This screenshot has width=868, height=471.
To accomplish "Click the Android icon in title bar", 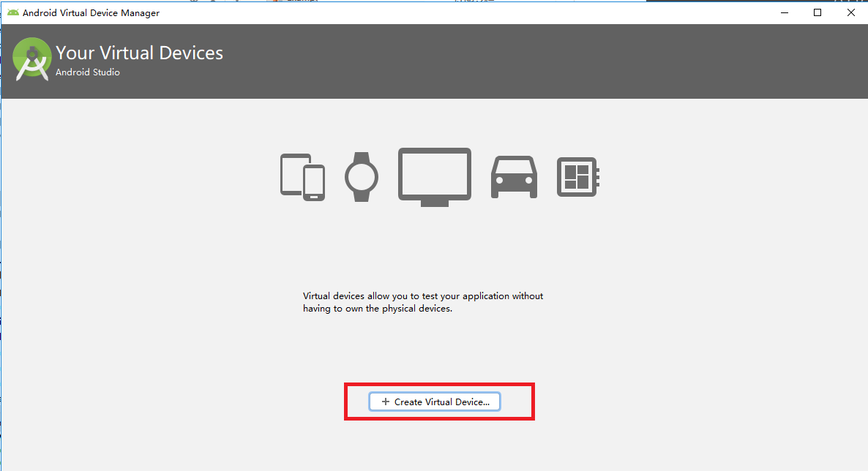I will click(12, 12).
